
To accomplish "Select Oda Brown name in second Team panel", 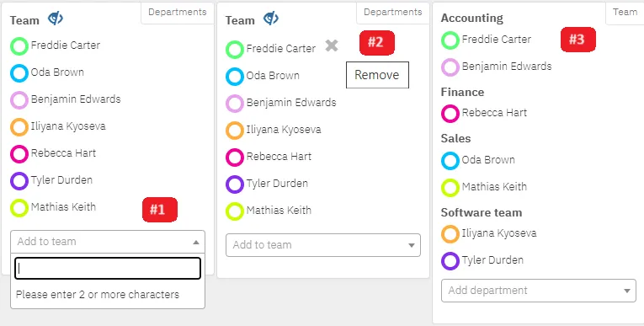I will pyautogui.click(x=273, y=76).
